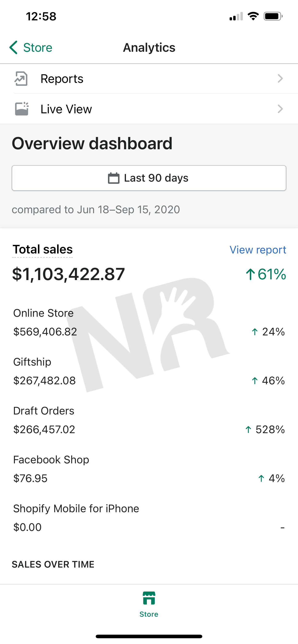Tap the Total sales heading
298x644 pixels.
point(42,249)
